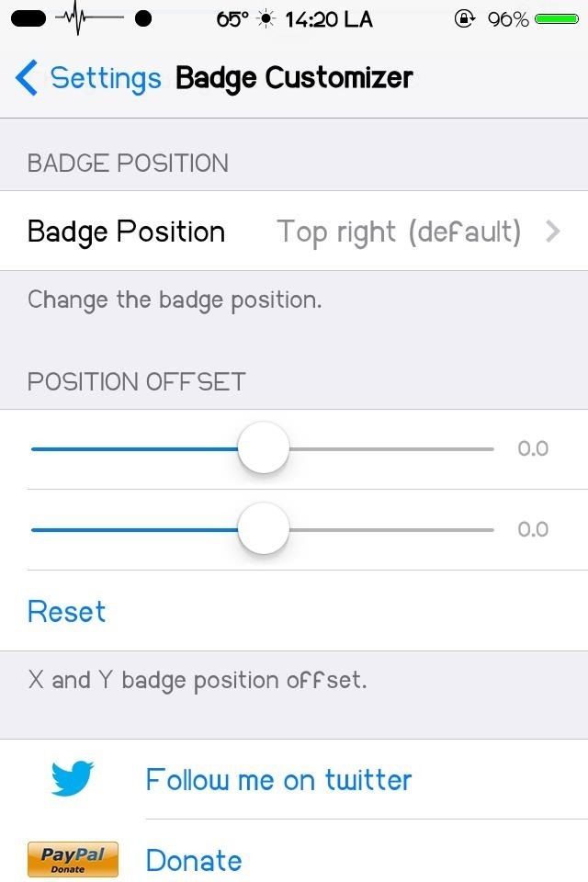Tap the Twitter bird icon
This screenshot has width=588, height=882.
(73, 779)
